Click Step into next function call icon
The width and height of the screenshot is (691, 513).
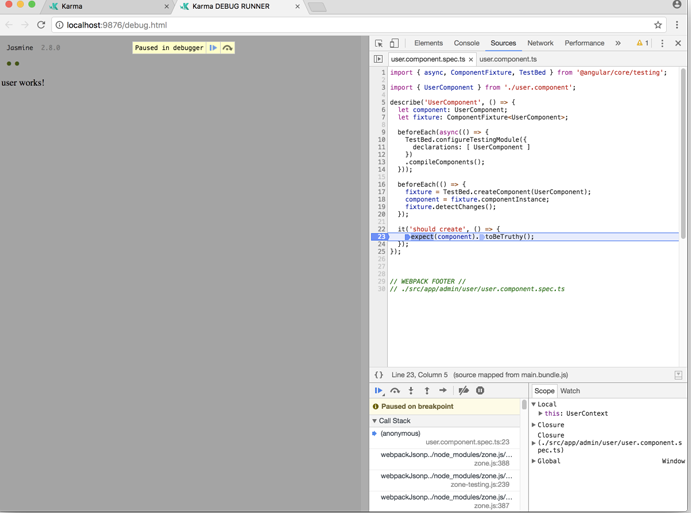[x=411, y=390]
